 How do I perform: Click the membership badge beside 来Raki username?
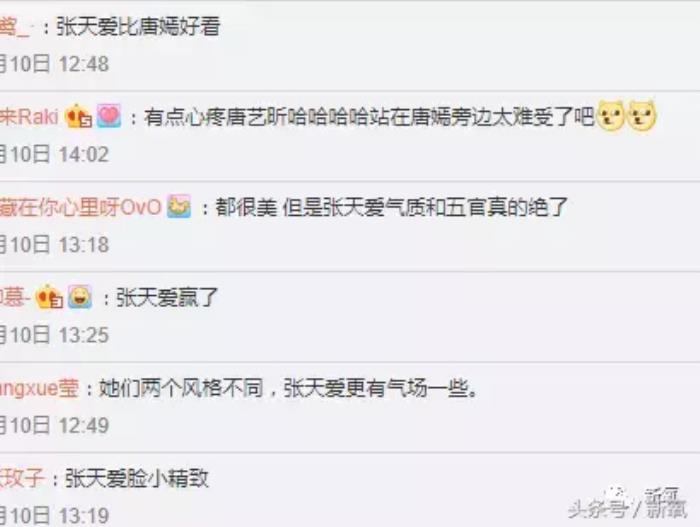[78, 116]
